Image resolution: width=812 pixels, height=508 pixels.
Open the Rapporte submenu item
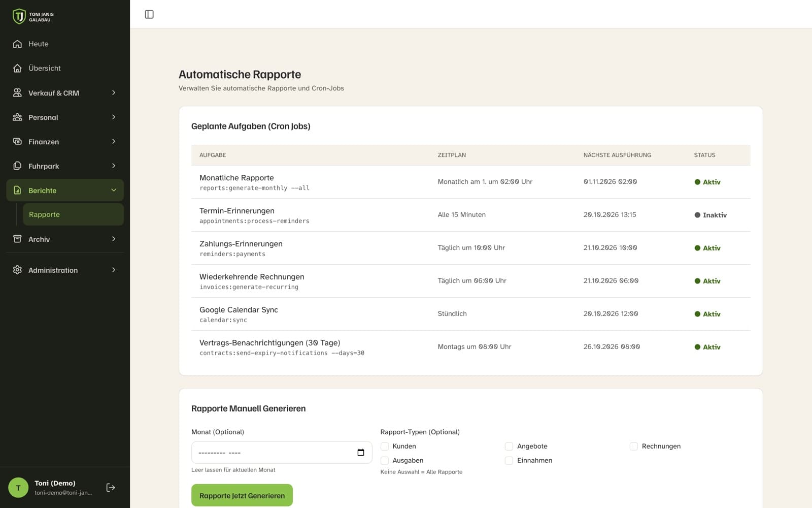[x=73, y=214]
